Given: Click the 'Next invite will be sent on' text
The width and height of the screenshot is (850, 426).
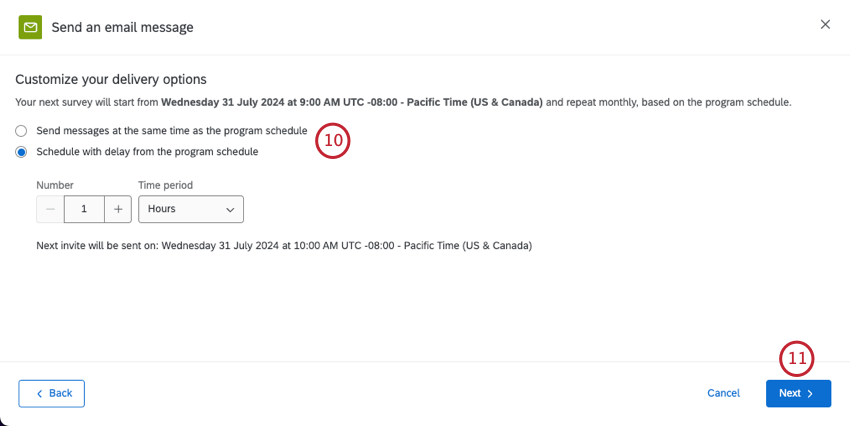Looking at the screenshot, I should click(284, 245).
